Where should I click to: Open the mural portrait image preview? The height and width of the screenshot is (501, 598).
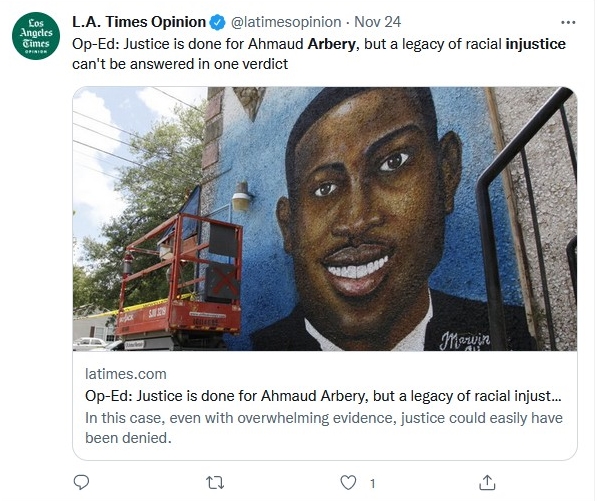pos(325,219)
